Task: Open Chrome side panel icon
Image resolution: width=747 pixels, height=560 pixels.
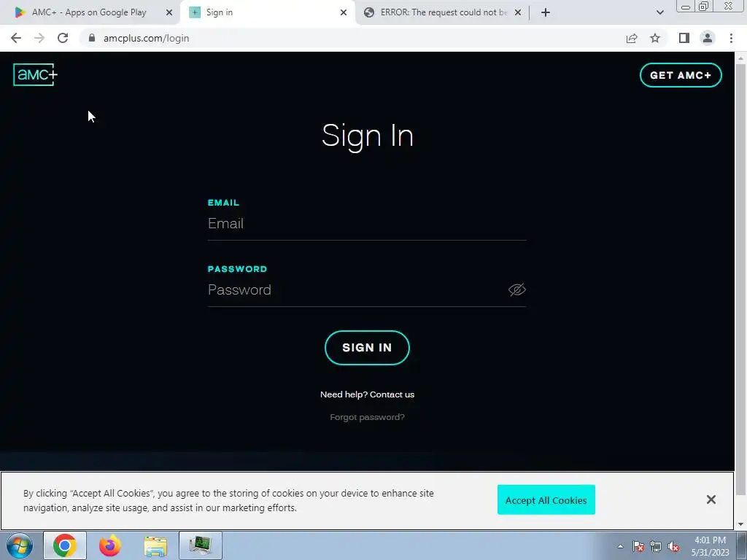Action: click(684, 38)
